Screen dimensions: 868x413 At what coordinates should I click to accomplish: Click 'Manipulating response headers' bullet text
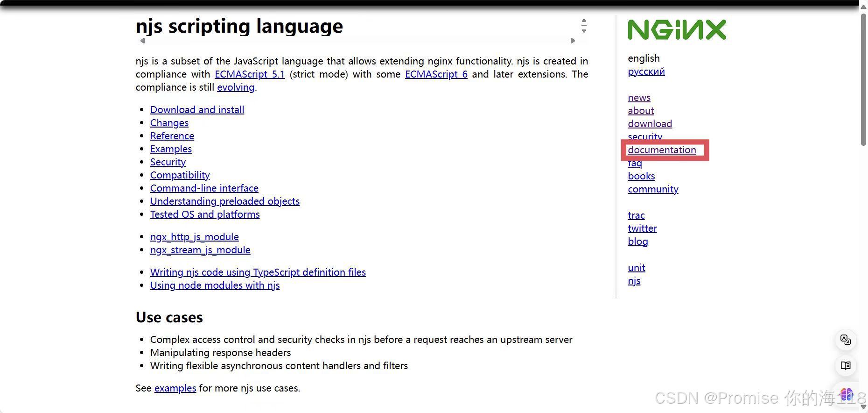(x=220, y=353)
